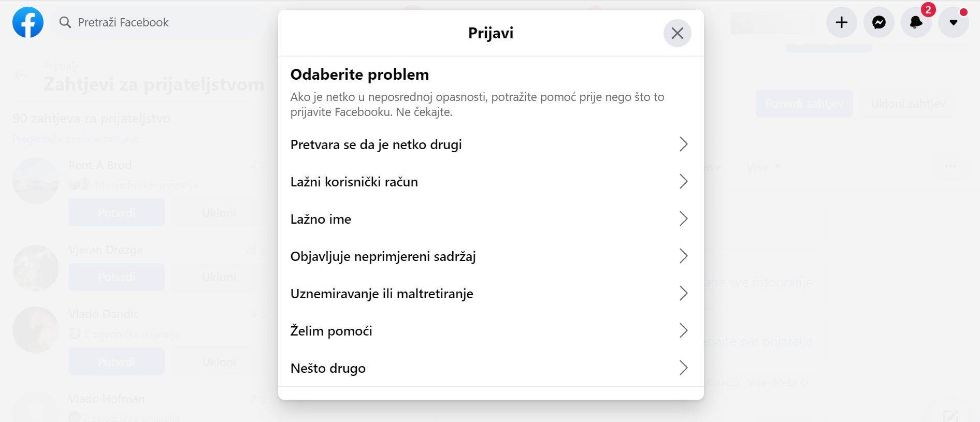The image size is (980, 422).
Task: Click the Pretraži Facebook search field
Action: point(155,22)
